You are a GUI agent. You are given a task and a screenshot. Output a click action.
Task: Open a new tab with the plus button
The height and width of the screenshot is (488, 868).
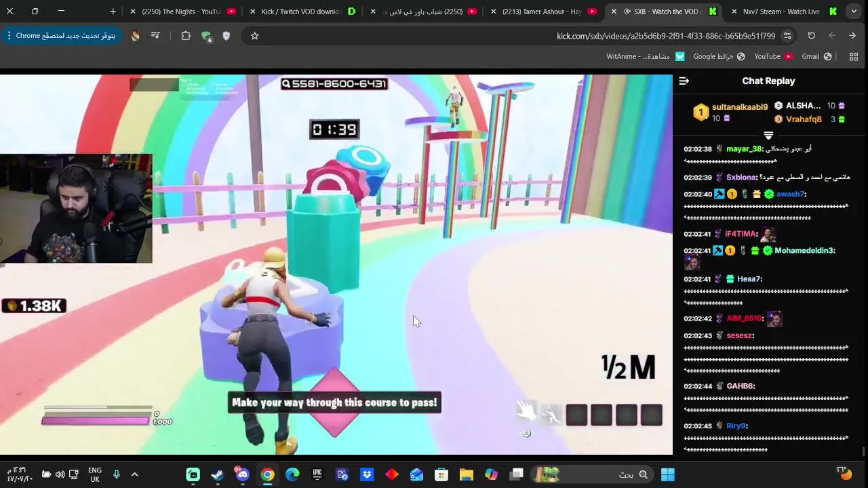113,12
